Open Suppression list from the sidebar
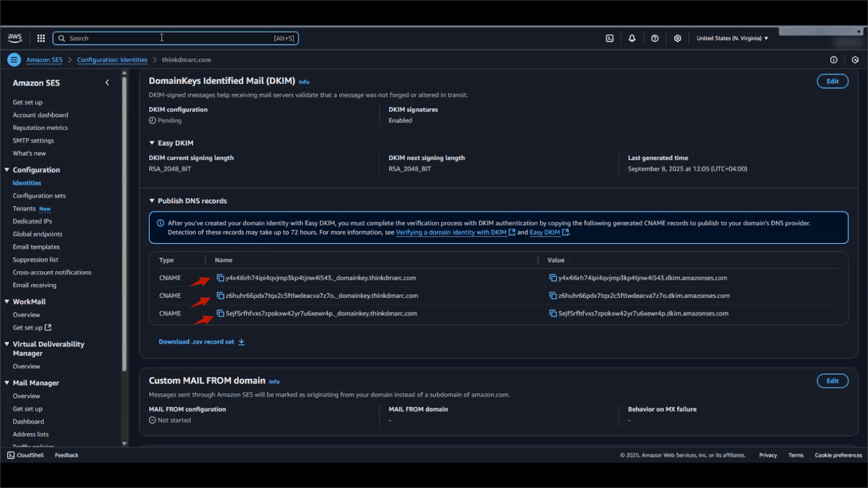 coord(35,259)
